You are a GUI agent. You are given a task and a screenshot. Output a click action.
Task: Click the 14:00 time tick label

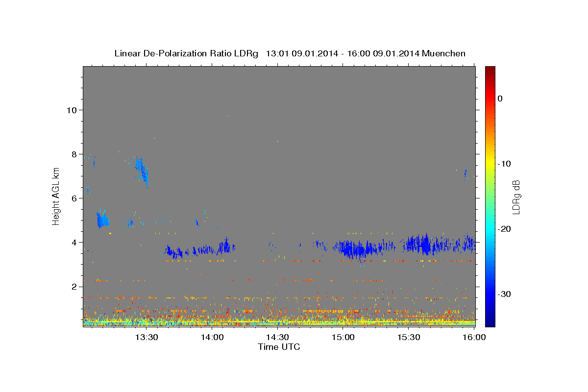(x=212, y=337)
